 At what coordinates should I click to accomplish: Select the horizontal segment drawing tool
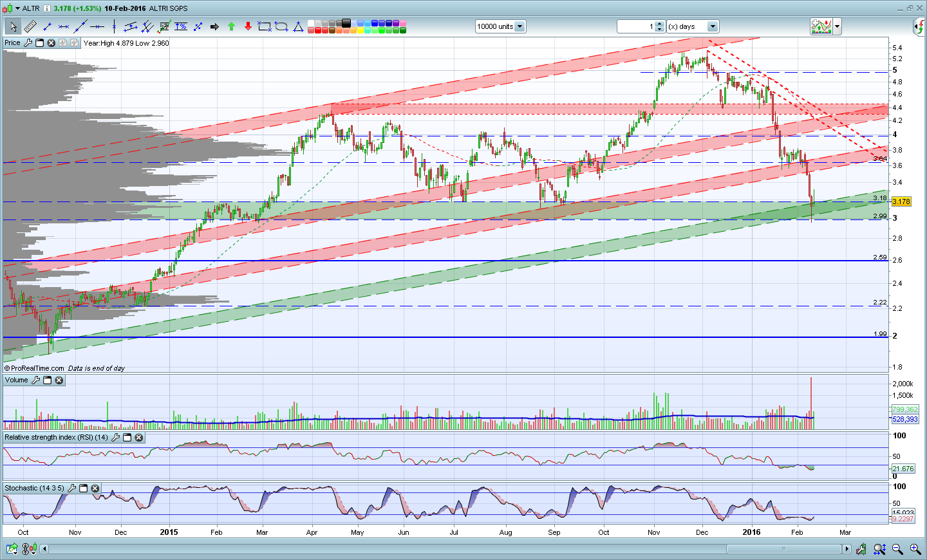pos(64,26)
